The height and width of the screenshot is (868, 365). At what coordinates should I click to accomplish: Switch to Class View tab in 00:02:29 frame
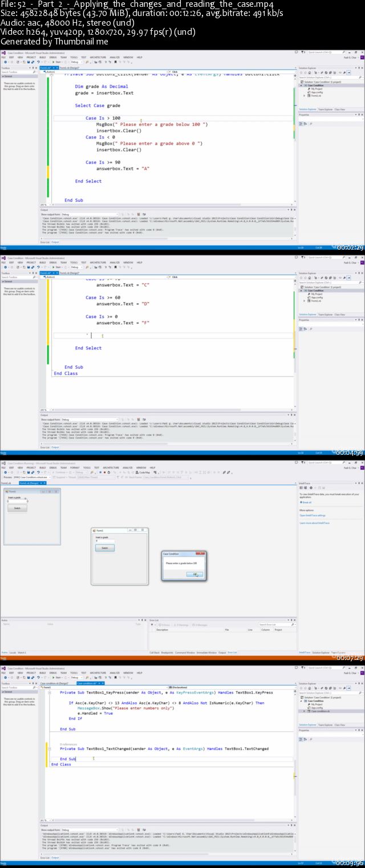coord(340,109)
